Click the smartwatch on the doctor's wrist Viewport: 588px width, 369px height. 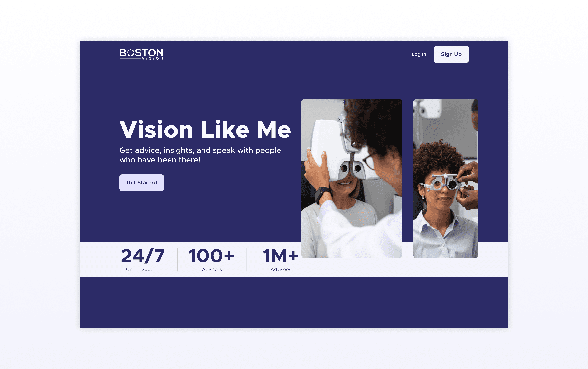(322, 195)
